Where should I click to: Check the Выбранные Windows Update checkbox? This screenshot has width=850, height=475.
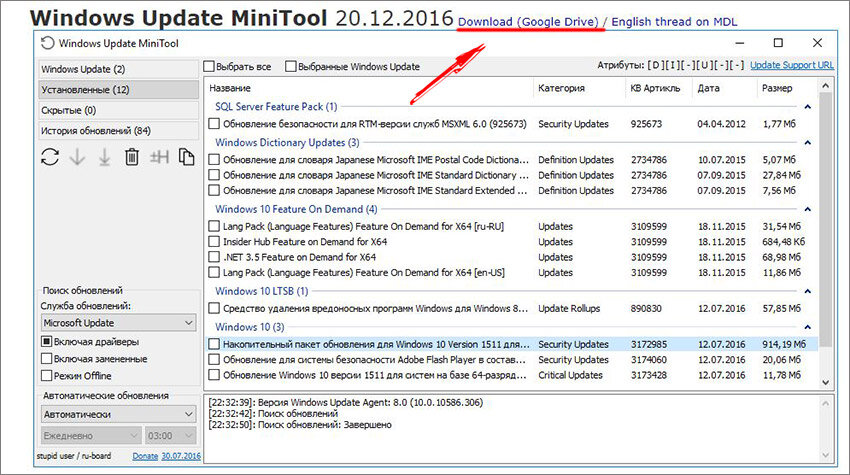(291, 66)
